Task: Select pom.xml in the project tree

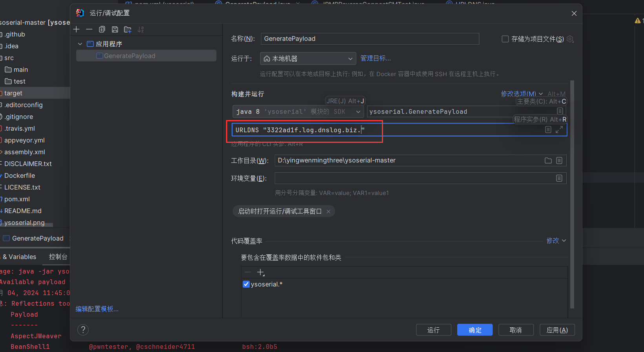Action: (16, 199)
